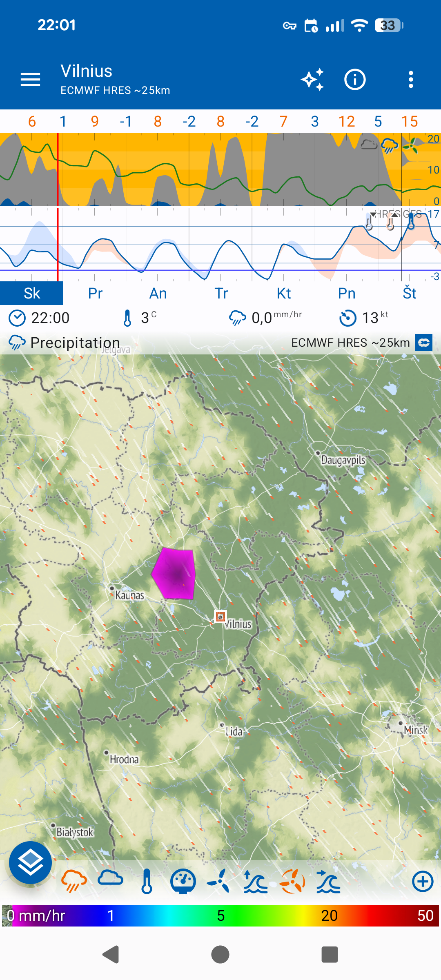441x980 pixels.
Task: Tap the high temperature 15 above the graph
Action: 410,121
